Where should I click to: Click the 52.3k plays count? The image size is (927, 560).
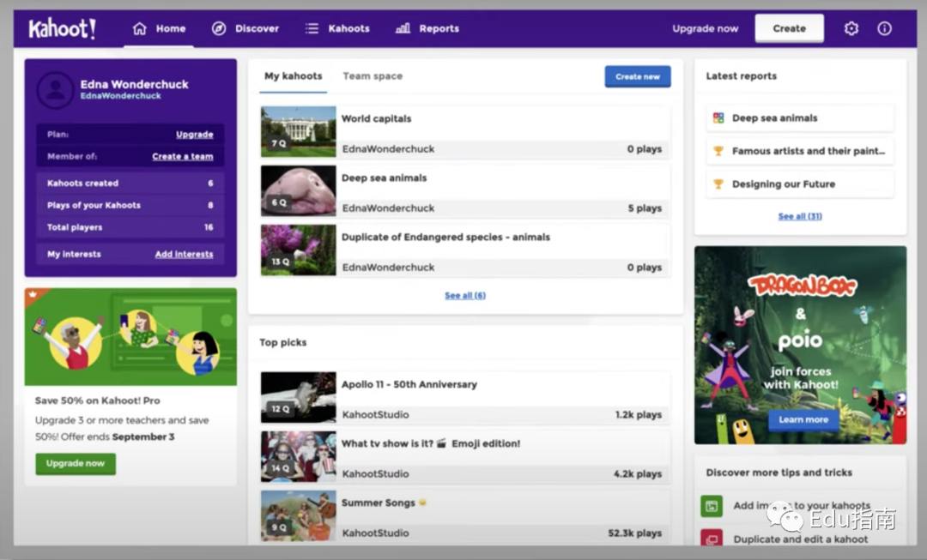pos(634,533)
